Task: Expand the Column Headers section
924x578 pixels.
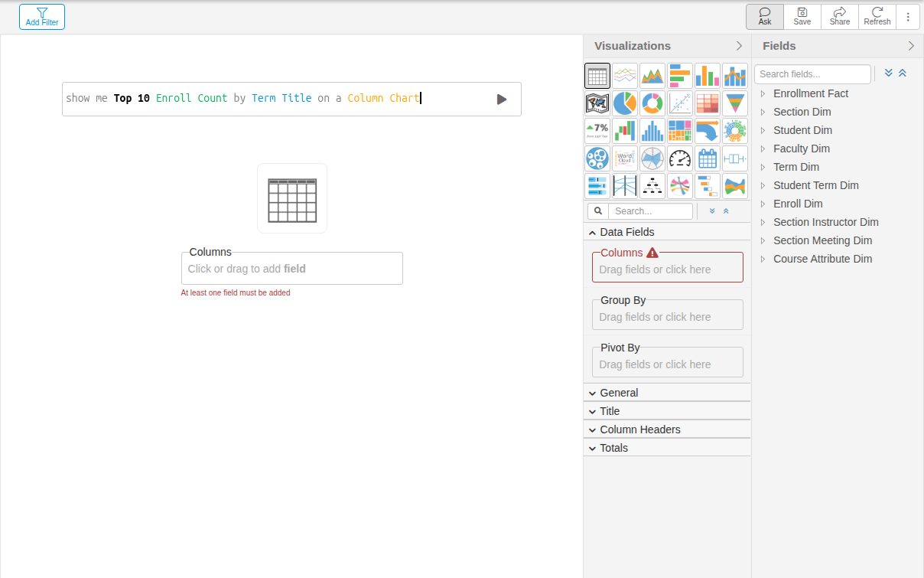Action: (x=667, y=429)
